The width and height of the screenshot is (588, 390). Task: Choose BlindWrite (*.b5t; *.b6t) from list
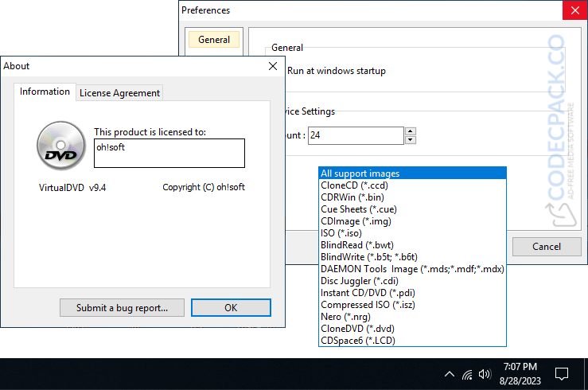pos(412,257)
